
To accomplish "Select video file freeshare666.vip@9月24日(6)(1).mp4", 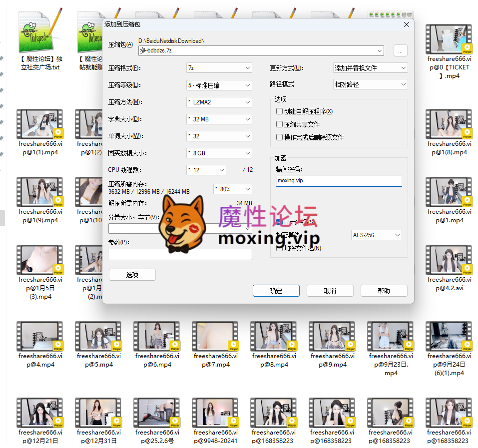I will point(449,336).
